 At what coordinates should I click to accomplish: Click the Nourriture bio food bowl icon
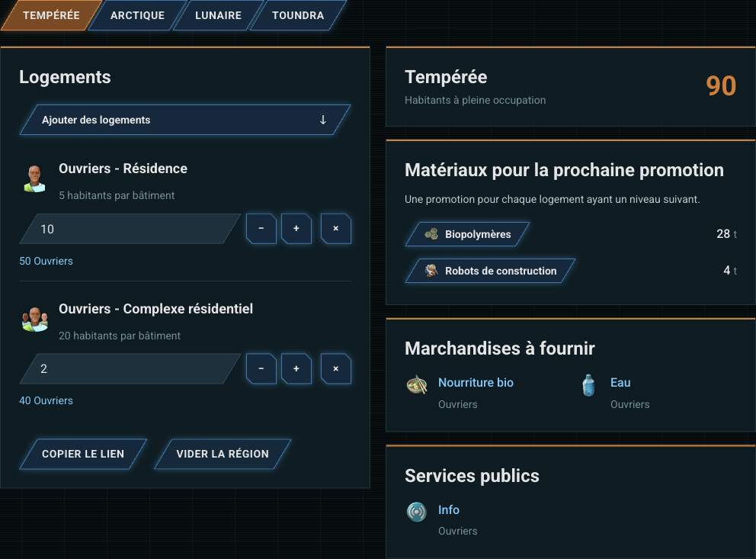point(417,385)
